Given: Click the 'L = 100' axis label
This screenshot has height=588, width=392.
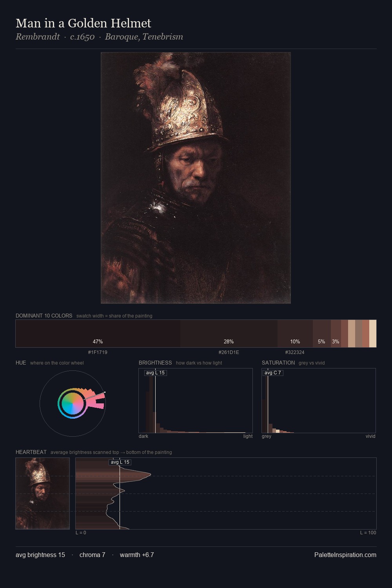Looking at the screenshot, I should (368, 533).
